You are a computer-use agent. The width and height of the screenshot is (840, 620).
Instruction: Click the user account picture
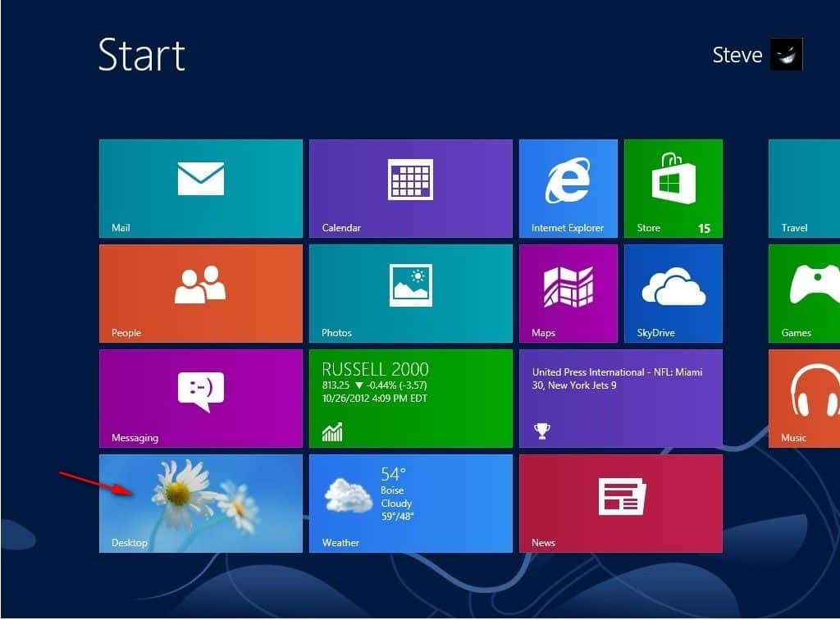[787, 54]
